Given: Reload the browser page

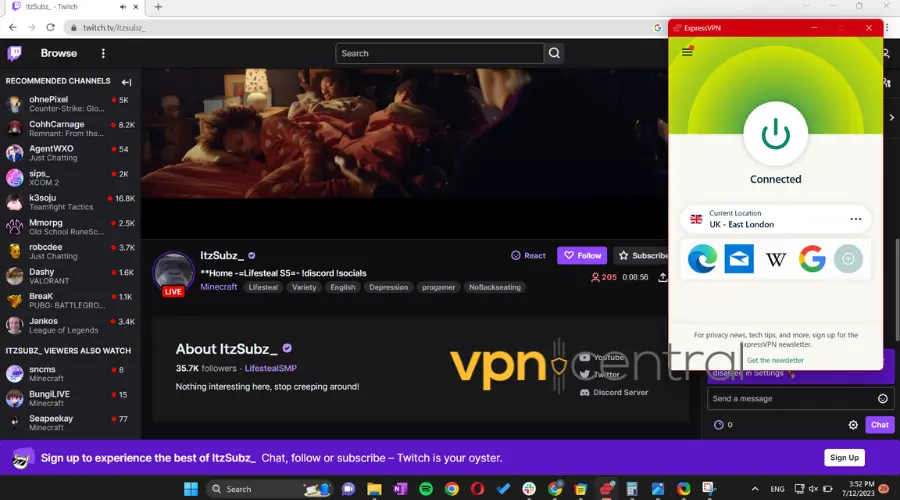Looking at the screenshot, I should click(51, 28).
